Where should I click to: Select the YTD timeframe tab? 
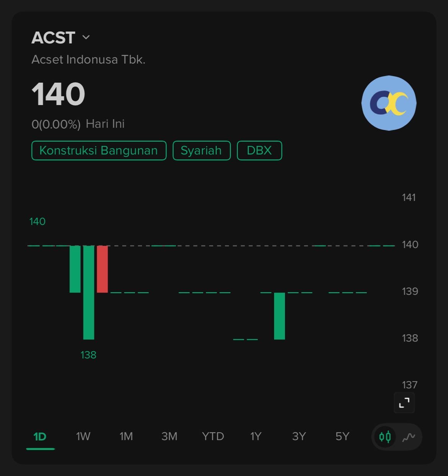(213, 437)
